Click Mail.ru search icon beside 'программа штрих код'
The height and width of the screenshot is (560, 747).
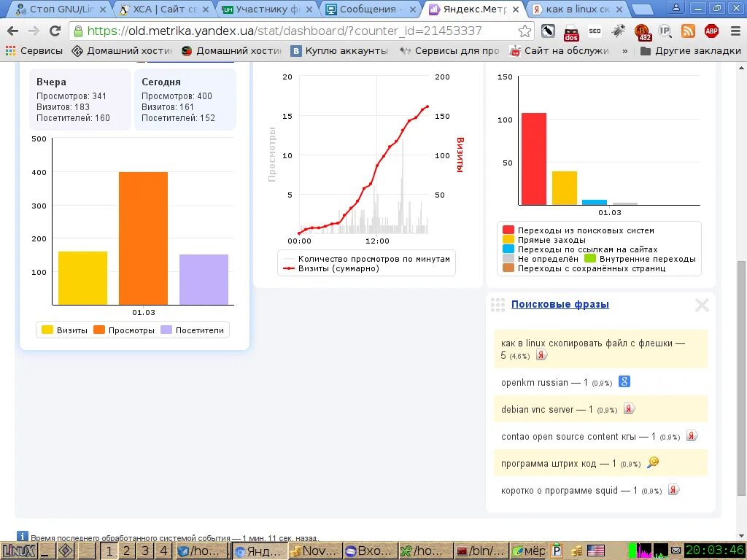653,462
